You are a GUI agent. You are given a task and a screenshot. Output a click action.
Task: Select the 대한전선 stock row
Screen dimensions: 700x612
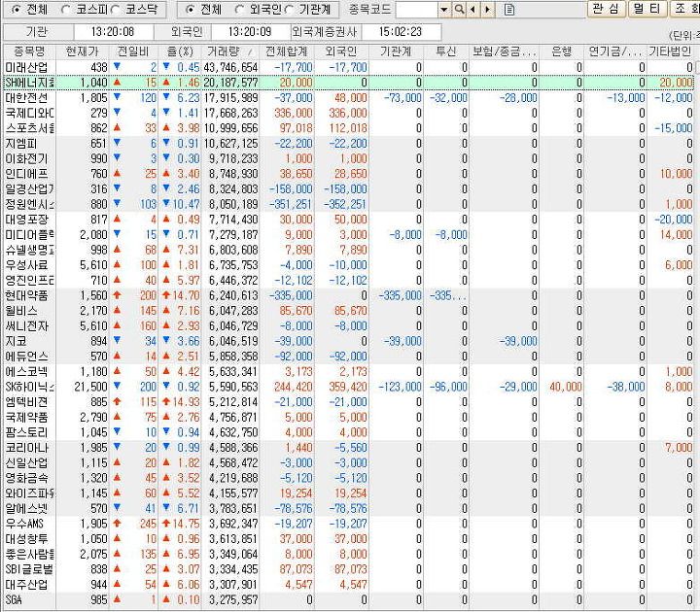tap(348, 98)
